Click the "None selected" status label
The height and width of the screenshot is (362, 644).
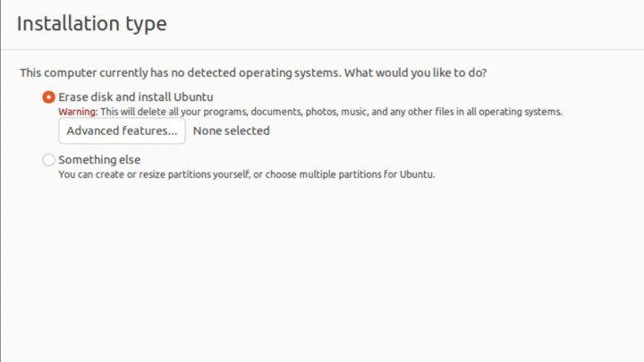coord(231,130)
